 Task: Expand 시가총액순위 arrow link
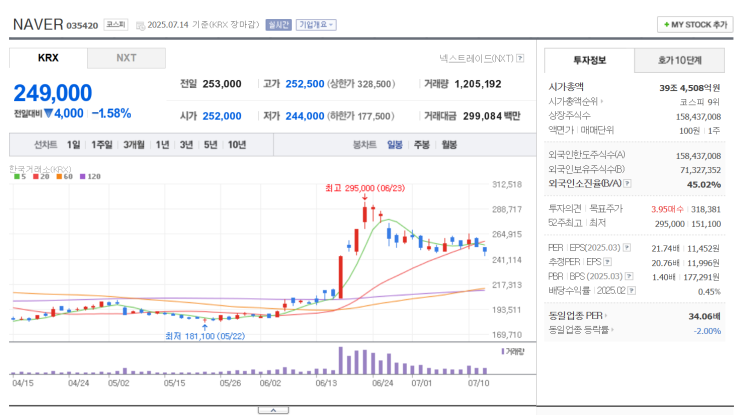tap(576, 101)
